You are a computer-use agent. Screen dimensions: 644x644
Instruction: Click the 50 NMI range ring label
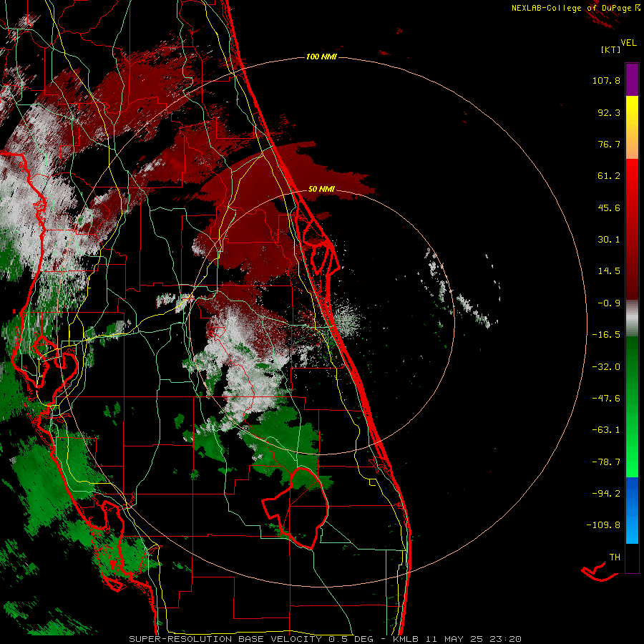[321, 189]
